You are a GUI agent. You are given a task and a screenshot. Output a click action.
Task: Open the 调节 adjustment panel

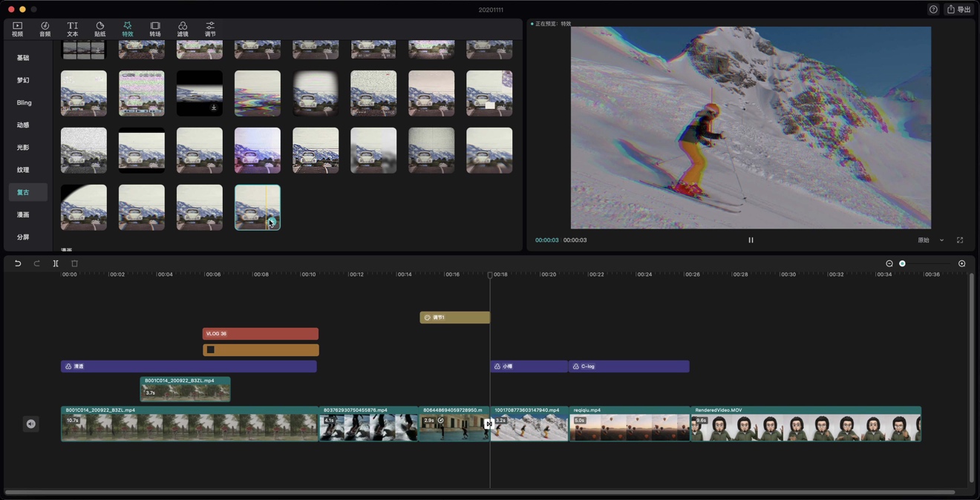210,29
